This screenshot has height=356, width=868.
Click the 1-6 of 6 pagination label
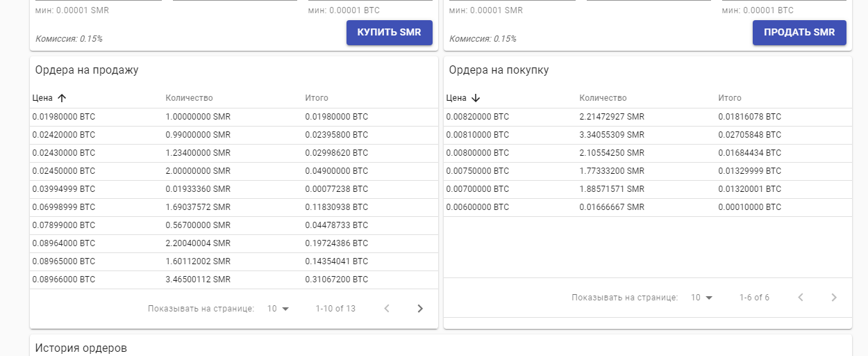[x=754, y=297]
